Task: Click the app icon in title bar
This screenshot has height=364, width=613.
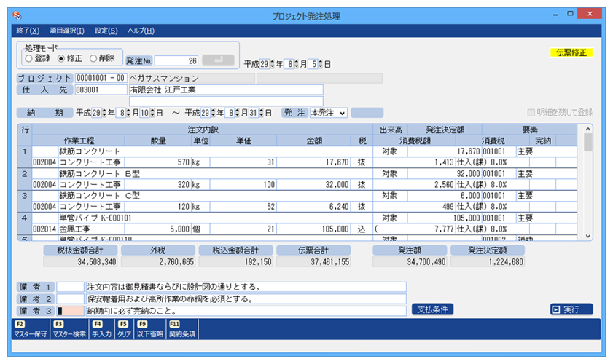Action: [17, 16]
